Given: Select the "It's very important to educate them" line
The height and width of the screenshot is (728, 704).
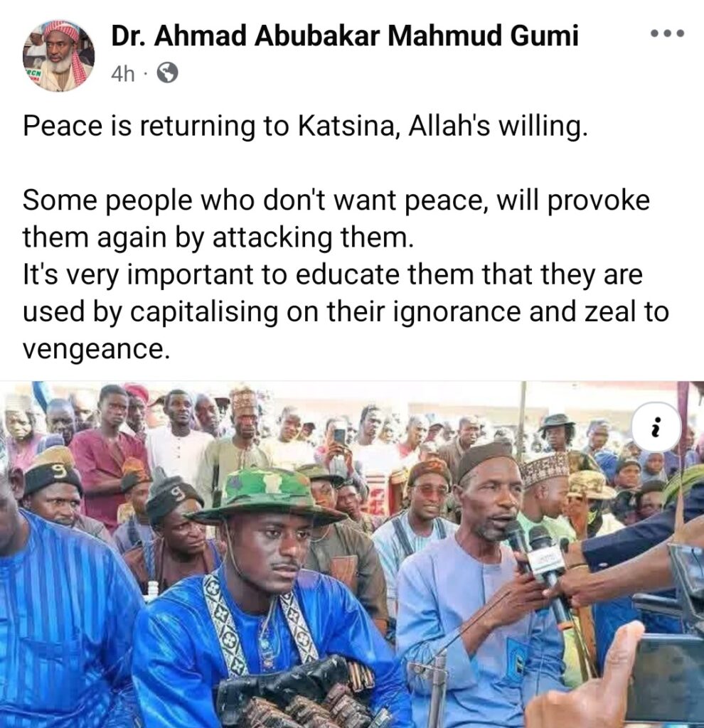Looking at the screenshot, I should tap(333, 275).
